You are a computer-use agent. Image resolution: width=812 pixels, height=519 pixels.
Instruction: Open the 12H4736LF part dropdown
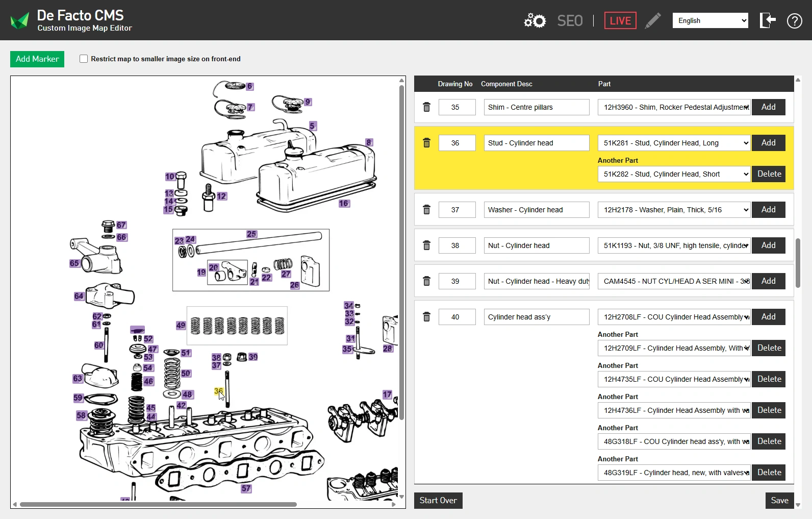(x=674, y=410)
